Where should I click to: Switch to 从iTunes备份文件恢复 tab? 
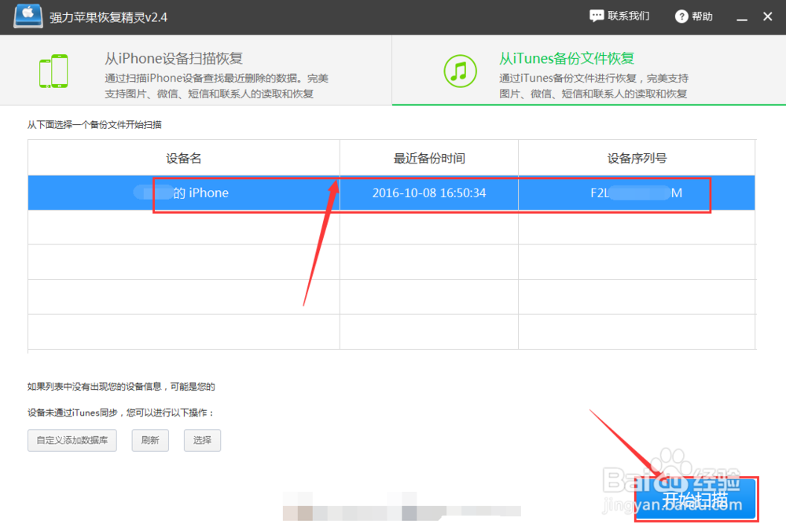[589, 70]
